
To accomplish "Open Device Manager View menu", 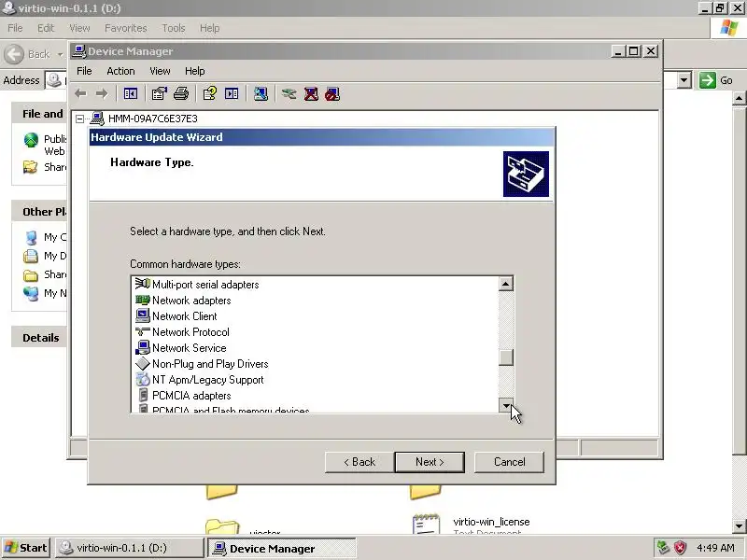I will [160, 71].
